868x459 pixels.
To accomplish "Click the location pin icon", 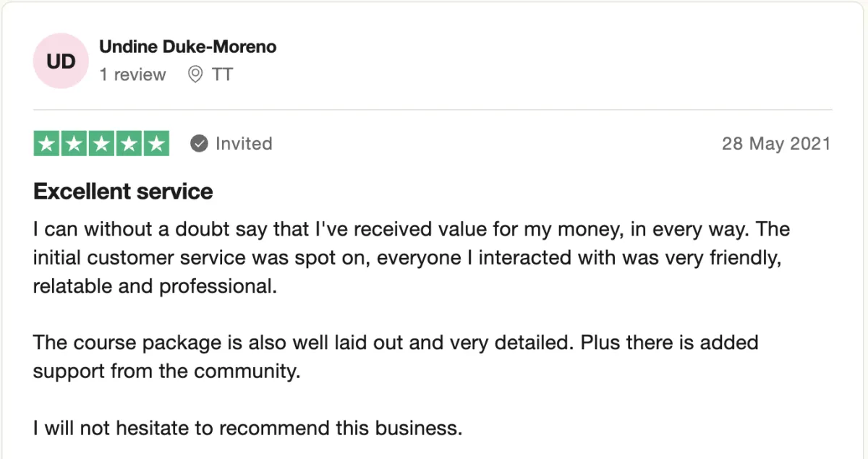I will [195, 74].
